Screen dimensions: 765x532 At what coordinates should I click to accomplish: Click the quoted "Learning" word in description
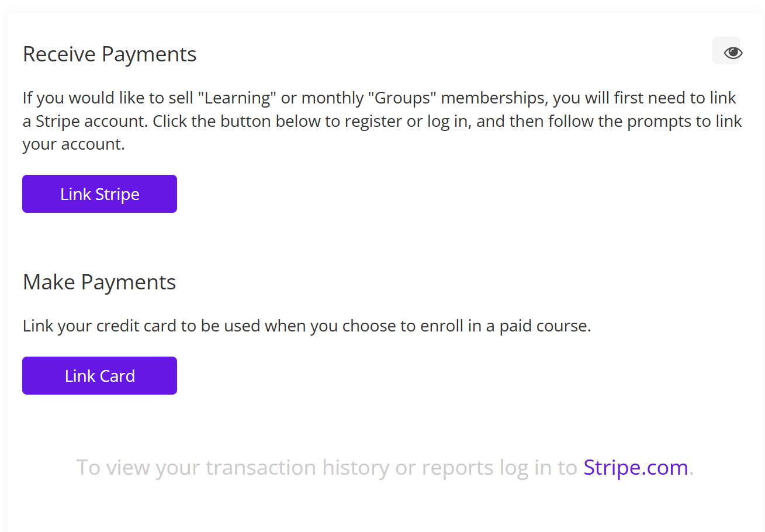[x=237, y=98]
